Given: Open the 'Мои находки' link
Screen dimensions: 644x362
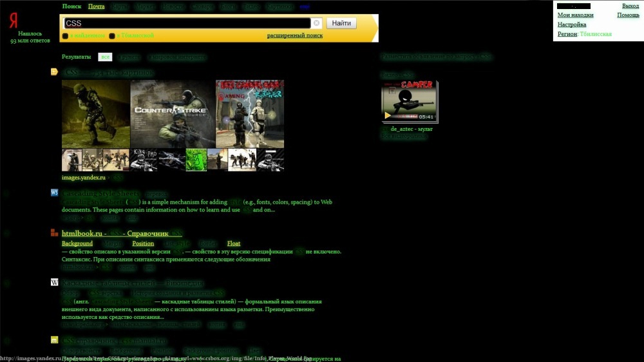Looking at the screenshot, I should point(575,15).
